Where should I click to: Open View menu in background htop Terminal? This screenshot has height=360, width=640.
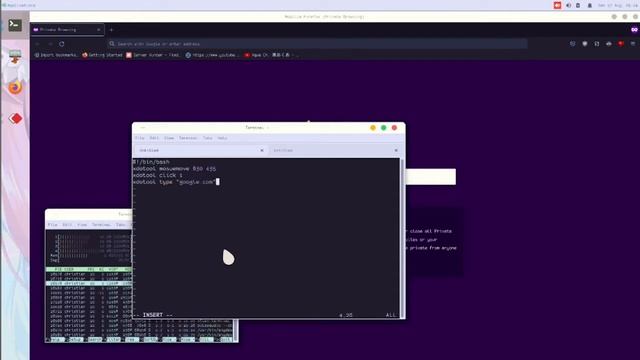pyautogui.click(x=82, y=224)
